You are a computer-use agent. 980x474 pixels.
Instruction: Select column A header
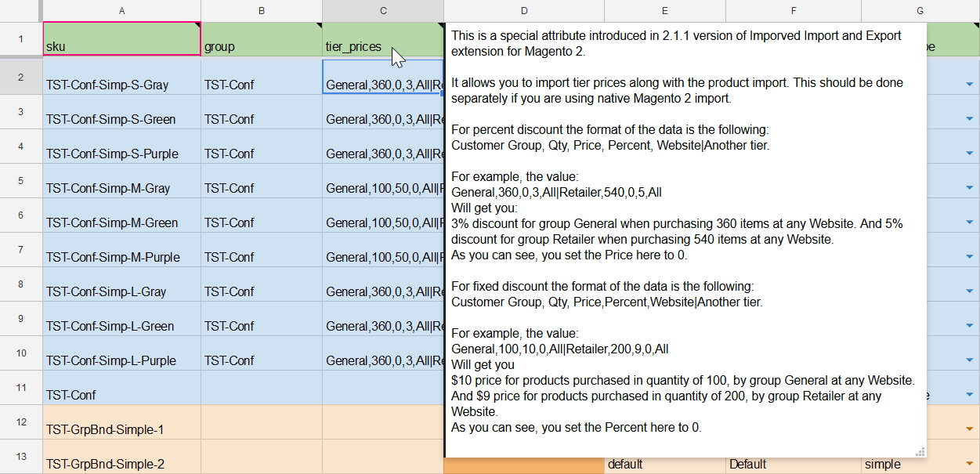121,11
